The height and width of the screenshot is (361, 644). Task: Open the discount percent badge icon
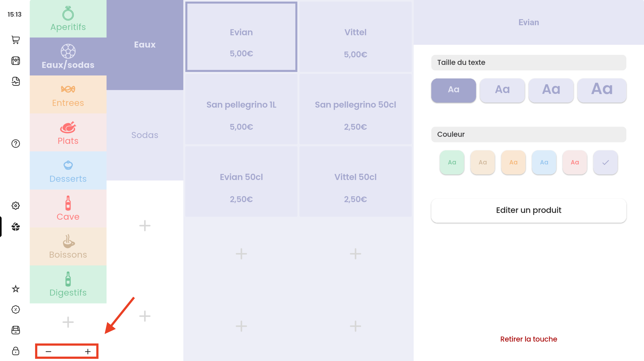coord(16,309)
